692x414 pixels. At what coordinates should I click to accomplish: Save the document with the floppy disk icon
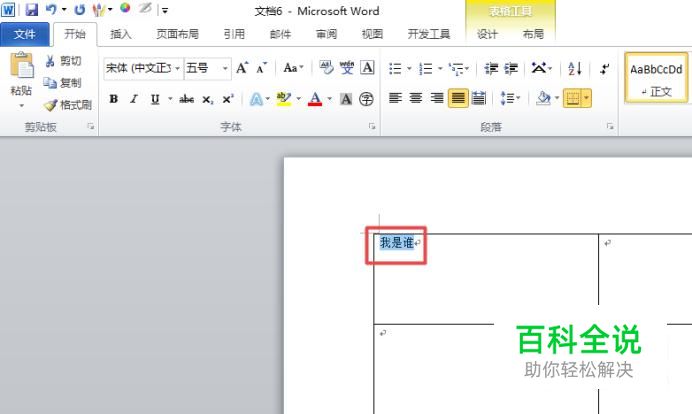pos(31,9)
